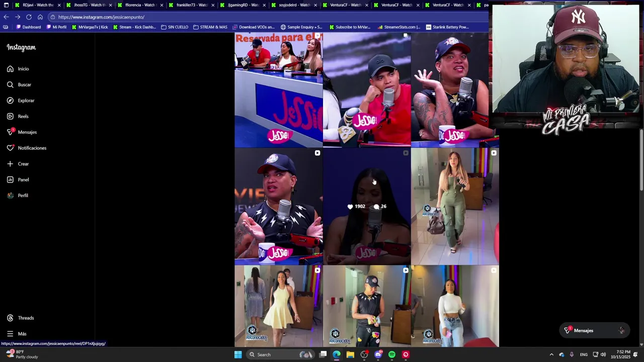Open the Download VODs bookmark
The width and height of the screenshot is (644, 362).
click(254, 27)
